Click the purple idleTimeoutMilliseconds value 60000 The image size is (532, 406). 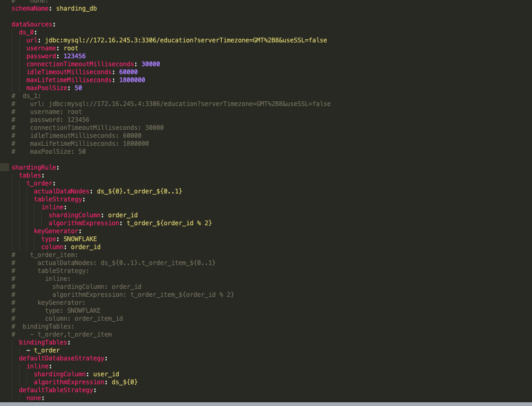[x=128, y=72]
